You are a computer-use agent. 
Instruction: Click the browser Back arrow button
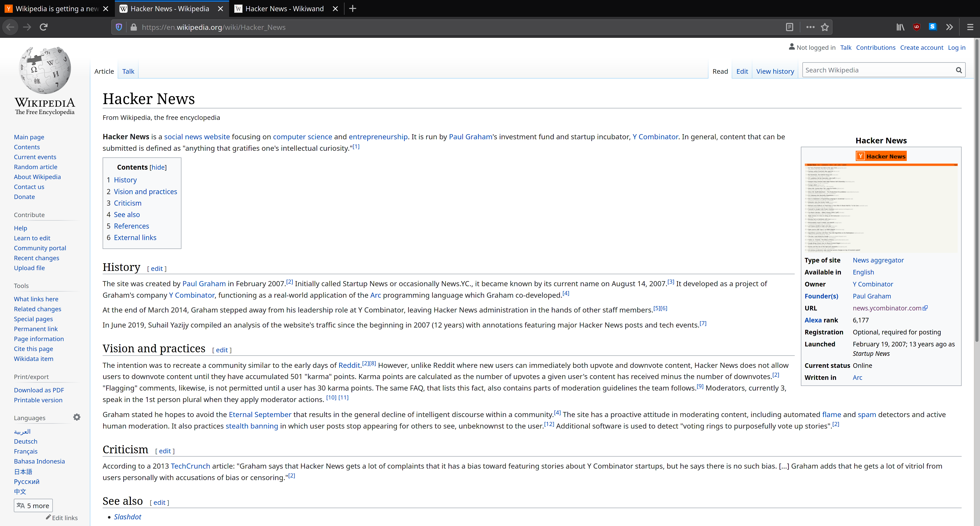(10, 27)
